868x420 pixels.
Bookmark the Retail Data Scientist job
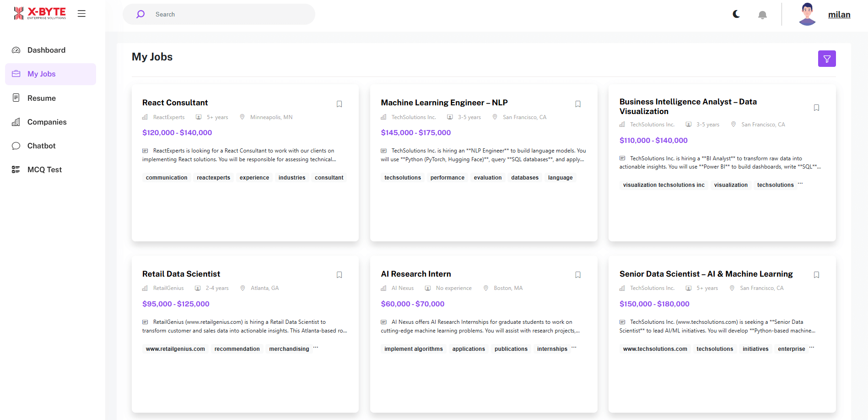339,275
